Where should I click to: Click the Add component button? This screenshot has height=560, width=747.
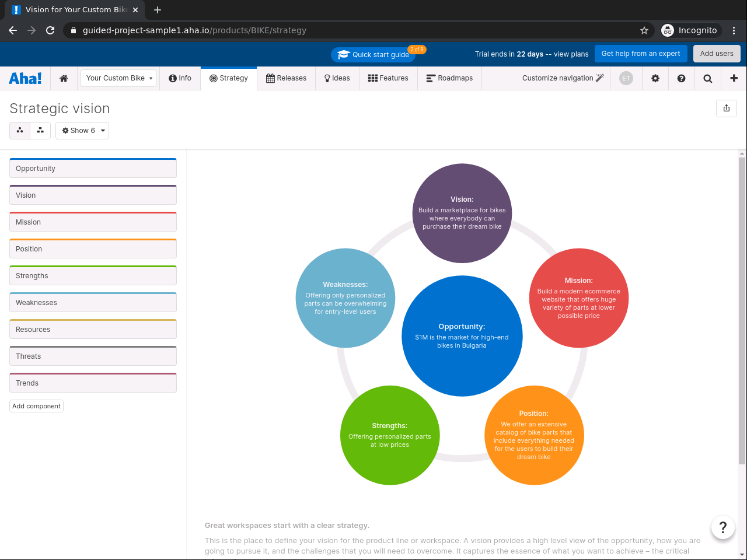pos(36,406)
